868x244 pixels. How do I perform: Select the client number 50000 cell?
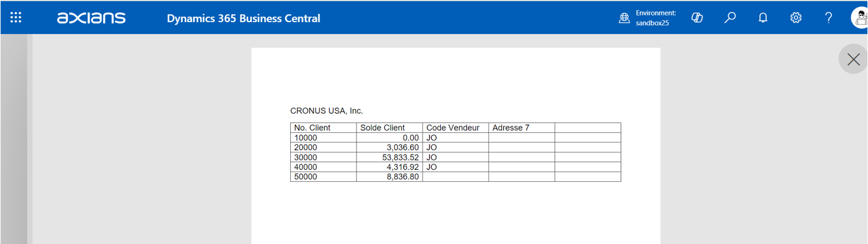click(x=306, y=177)
